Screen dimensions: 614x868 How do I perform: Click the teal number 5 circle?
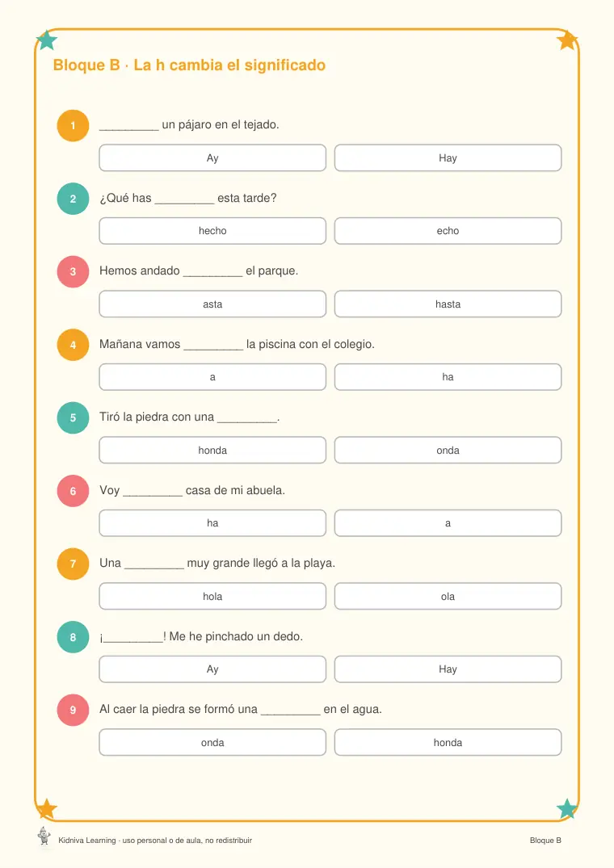pyautogui.click(x=73, y=418)
